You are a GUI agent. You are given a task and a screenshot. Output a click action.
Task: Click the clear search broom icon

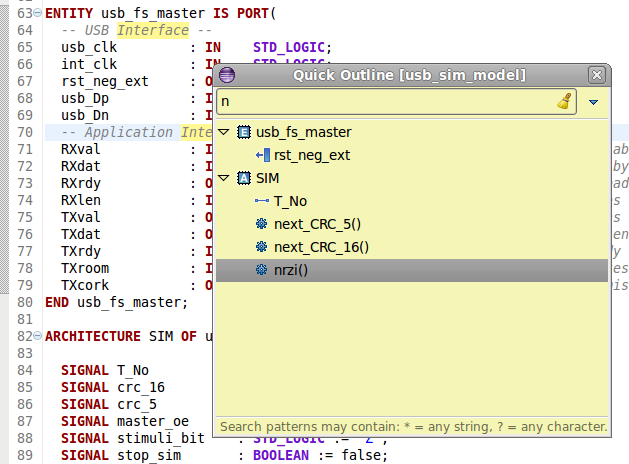coord(565,101)
